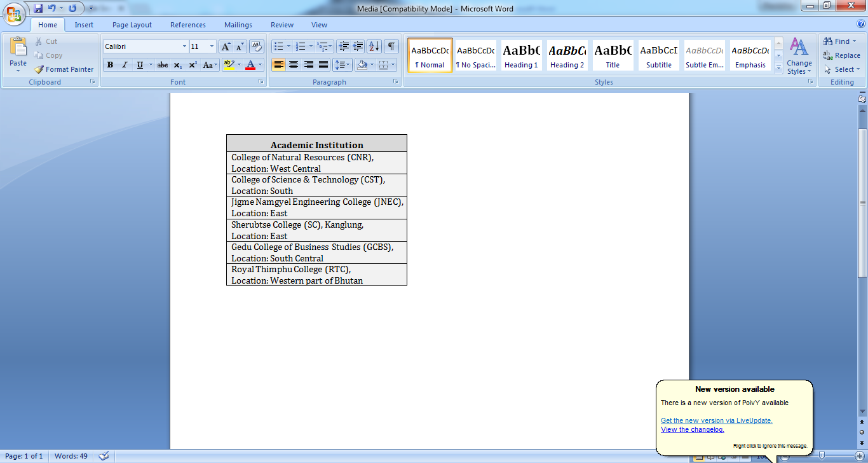Open the font name dropdown
The width and height of the screenshot is (868, 463).
point(184,46)
